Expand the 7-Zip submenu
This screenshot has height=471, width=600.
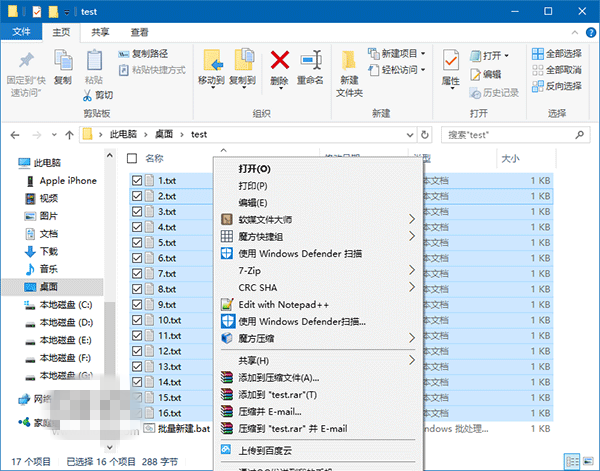411,270
